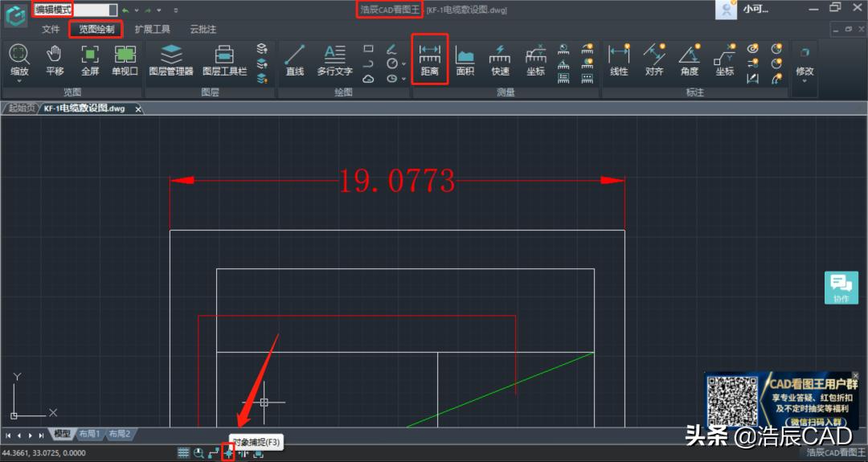Click the coordinates readout 44.3661, 33.0725, 0.0000
868x462 pixels.
point(44,453)
